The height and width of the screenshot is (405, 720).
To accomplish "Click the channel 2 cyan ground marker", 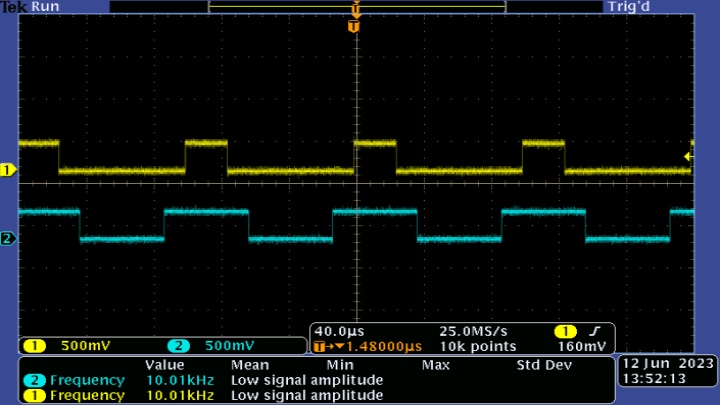I will (8, 239).
